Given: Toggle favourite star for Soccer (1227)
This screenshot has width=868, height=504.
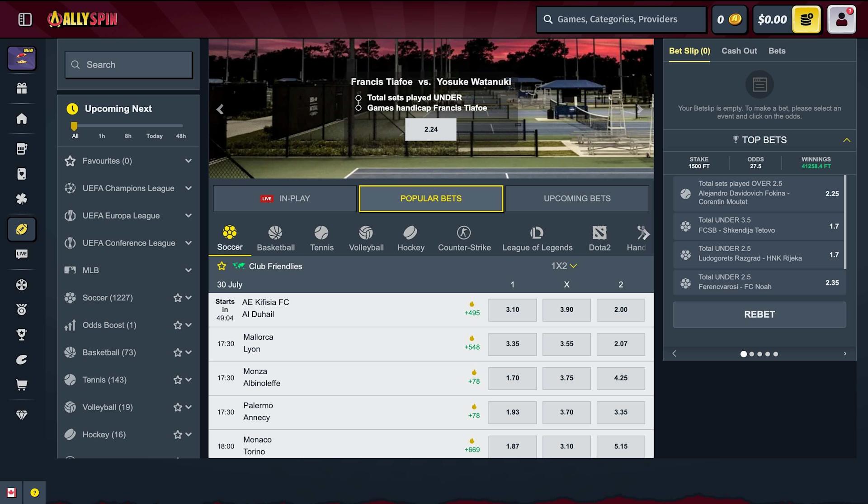Looking at the screenshot, I should click(178, 298).
